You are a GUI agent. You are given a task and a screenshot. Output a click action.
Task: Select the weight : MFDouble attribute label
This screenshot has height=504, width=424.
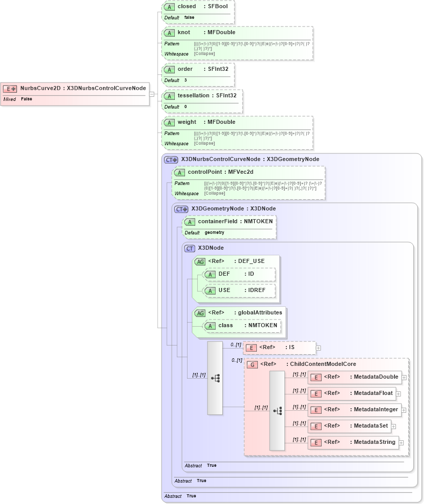[206, 122]
